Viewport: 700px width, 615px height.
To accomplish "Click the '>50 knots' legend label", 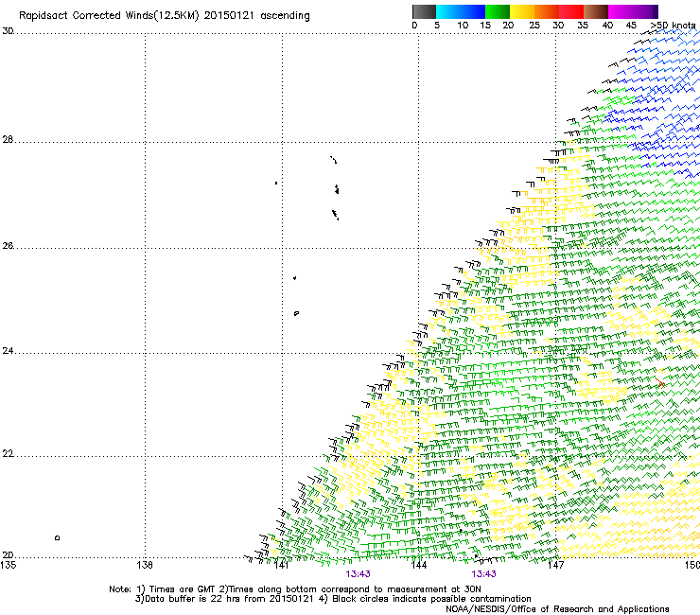I will (673, 26).
